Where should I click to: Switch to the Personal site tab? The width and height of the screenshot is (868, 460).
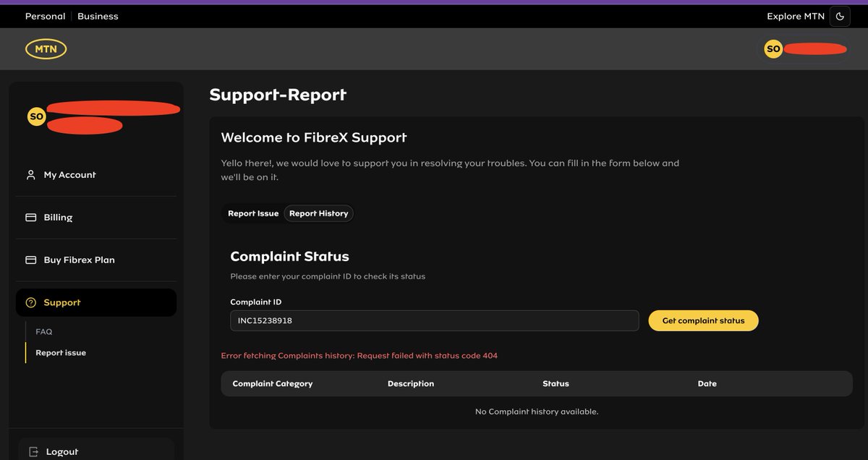tap(45, 16)
